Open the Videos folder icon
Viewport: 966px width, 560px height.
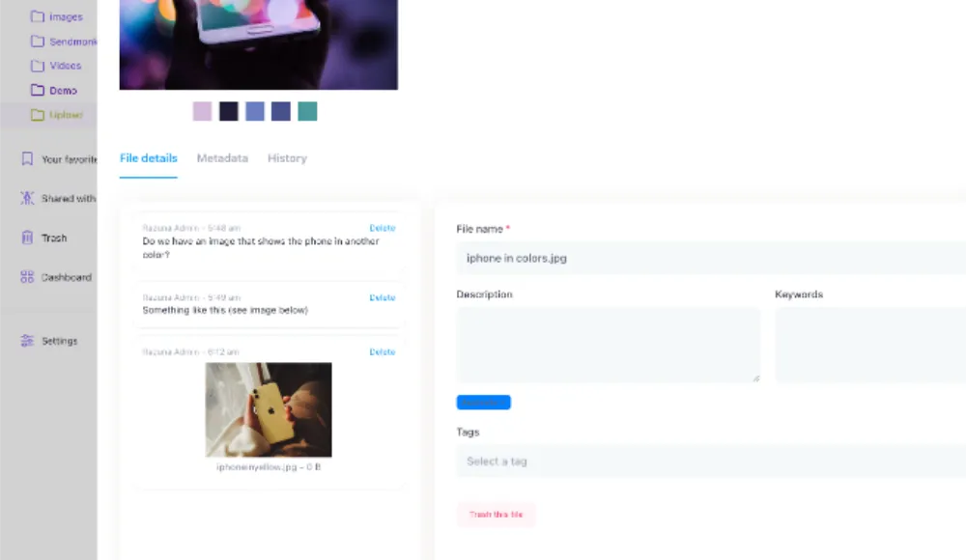(x=38, y=66)
